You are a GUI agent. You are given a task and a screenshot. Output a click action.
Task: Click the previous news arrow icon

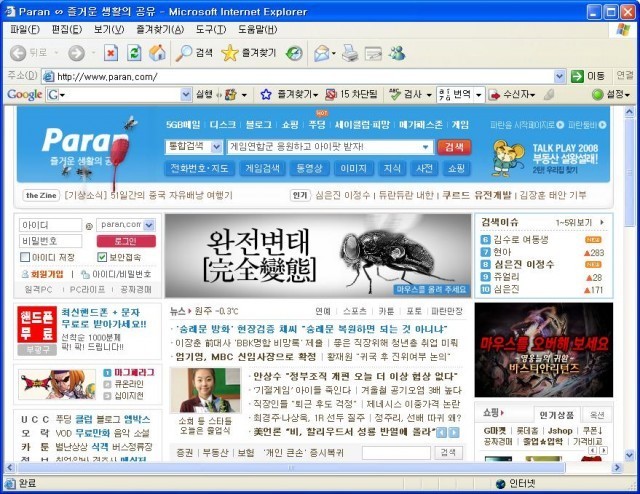(442, 432)
